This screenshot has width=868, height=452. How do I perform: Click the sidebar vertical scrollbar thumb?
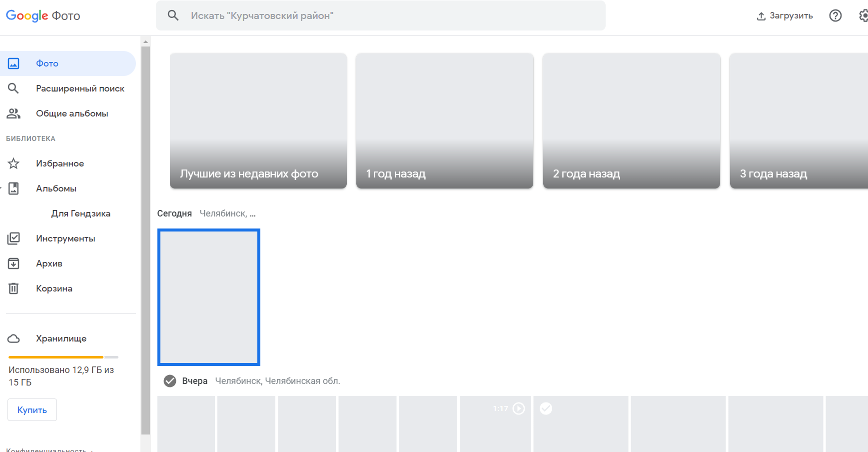pos(145,240)
